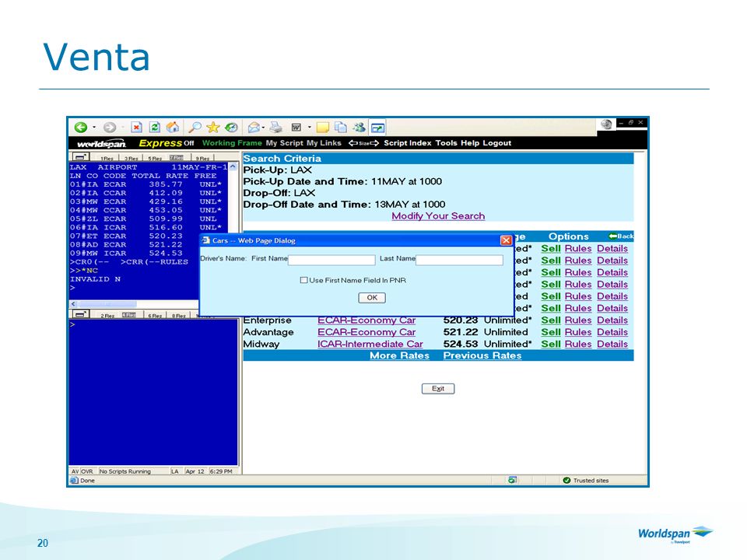Click Sell for the Enterprise row
Viewport: 747px width, 560px height.
tap(551, 320)
